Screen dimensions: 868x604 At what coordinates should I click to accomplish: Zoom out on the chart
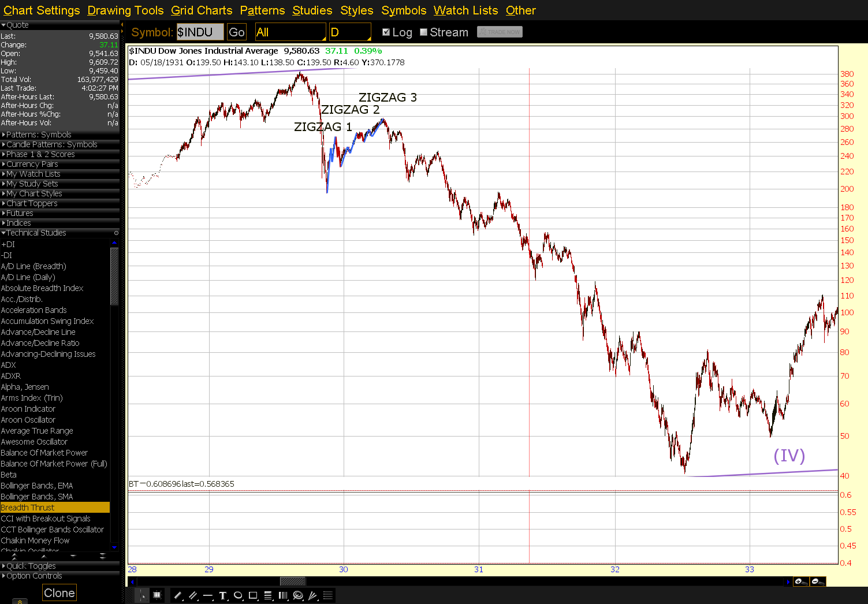[x=818, y=581]
